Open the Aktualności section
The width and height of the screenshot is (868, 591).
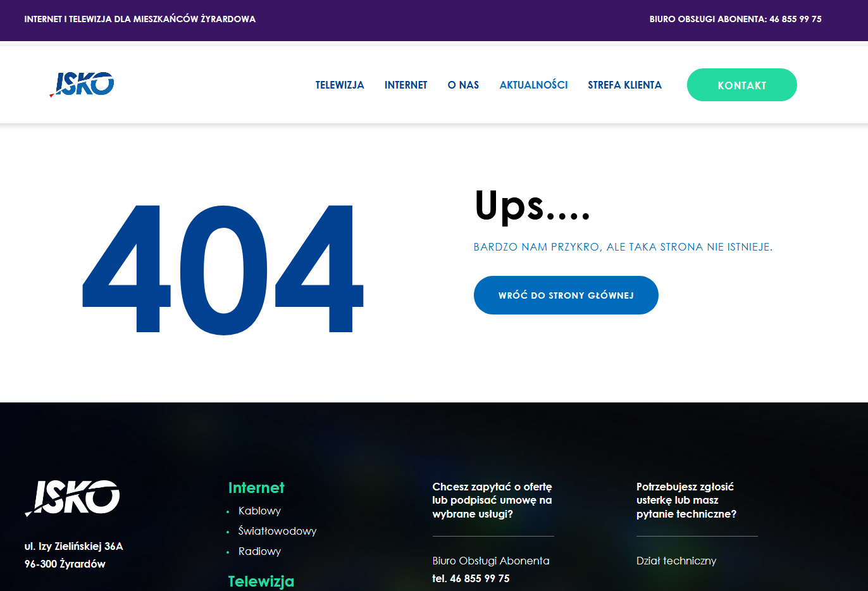(x=533, y=85)
